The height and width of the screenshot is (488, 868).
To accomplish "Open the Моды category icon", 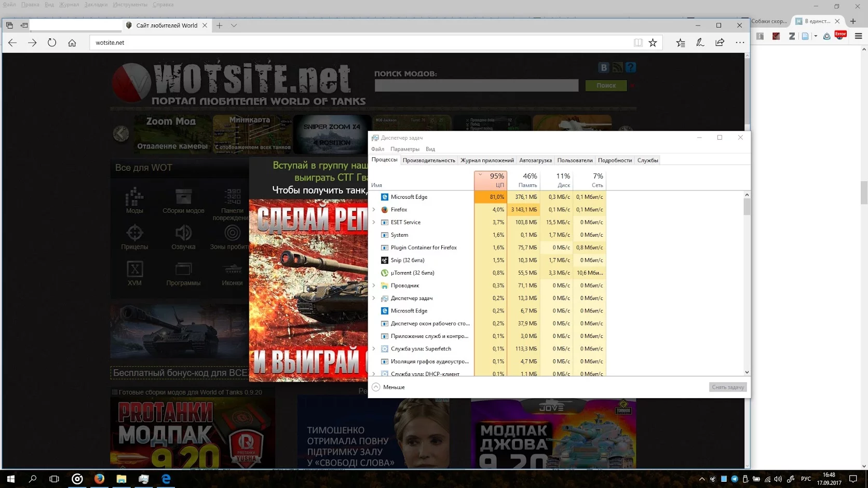I will pyautogui.click(x=134, y=200).
